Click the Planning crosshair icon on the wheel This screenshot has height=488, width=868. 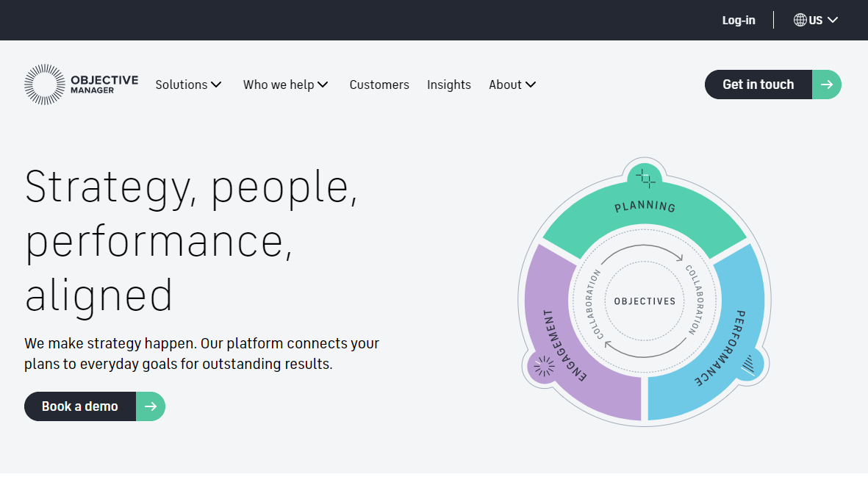pos(645,179)
